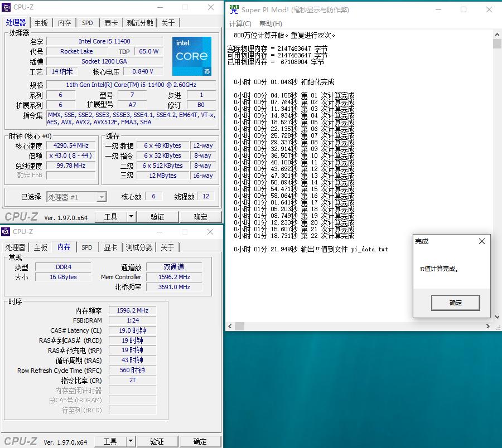Click the CPU-Z icon in top window title bar
This screenshot has width=502, height=448.
pos(6,7)
